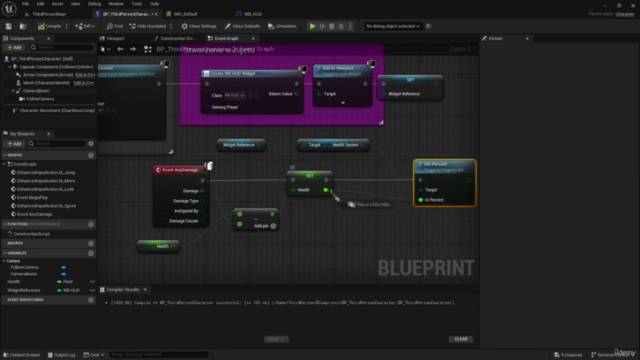Image resolution: width=640 pixels, height=360 pixels.
Task: Open the Asset menu
Action: (x=57, y=4)
